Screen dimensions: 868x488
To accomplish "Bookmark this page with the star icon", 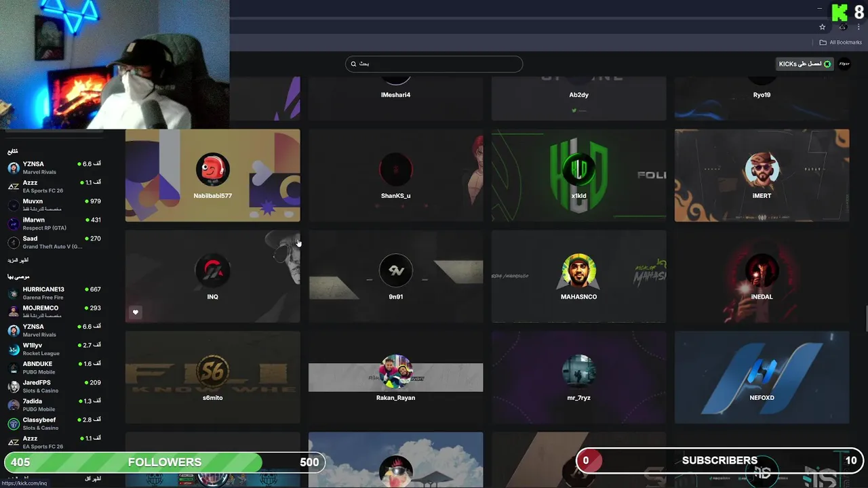I will point(822,27).
